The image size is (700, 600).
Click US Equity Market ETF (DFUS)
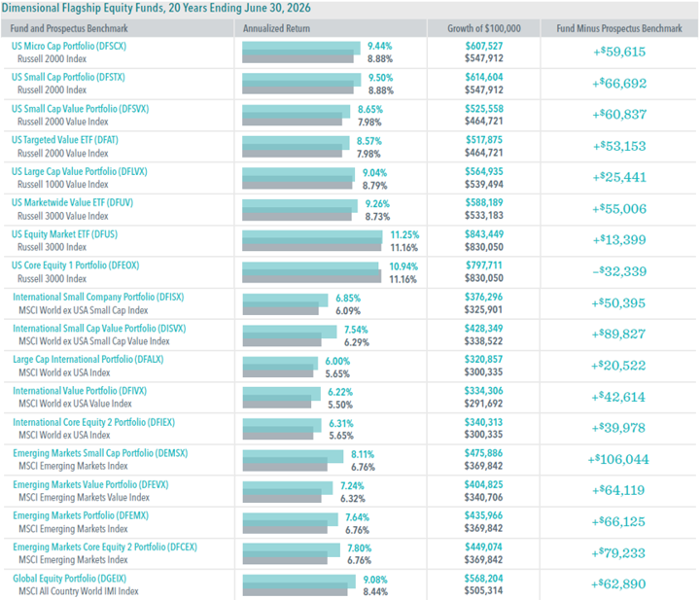pos(64,234)
